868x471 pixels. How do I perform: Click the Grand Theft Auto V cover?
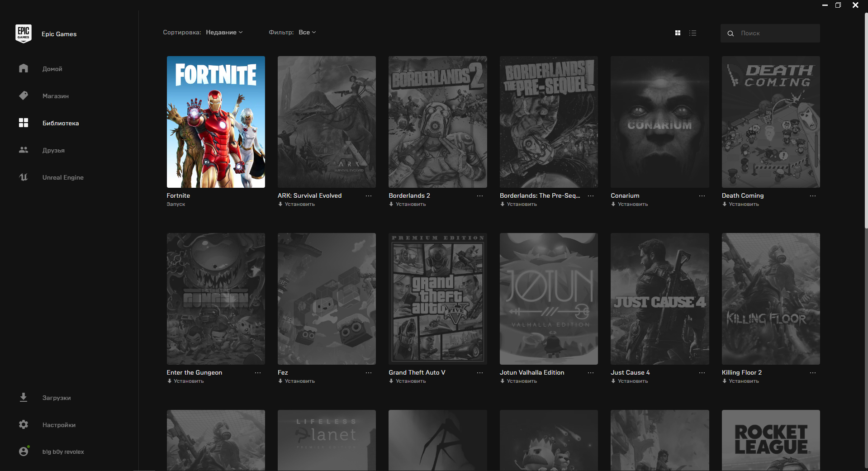tap(438, 299)
